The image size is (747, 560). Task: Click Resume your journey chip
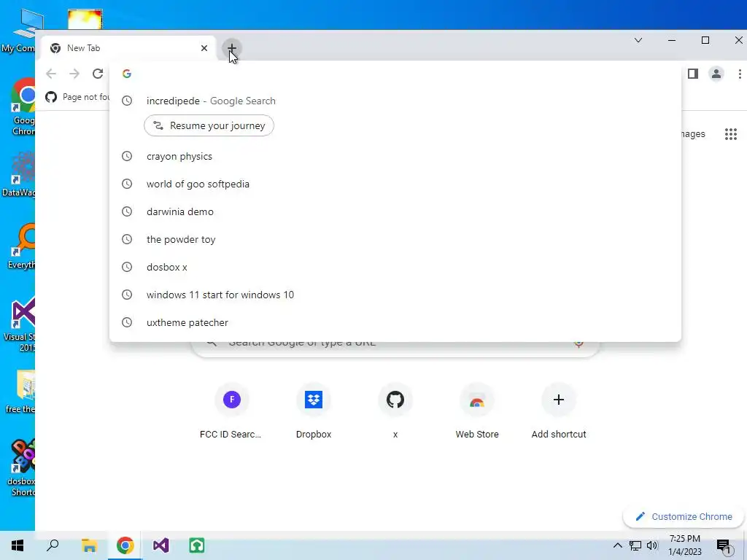tap(209, 125)
